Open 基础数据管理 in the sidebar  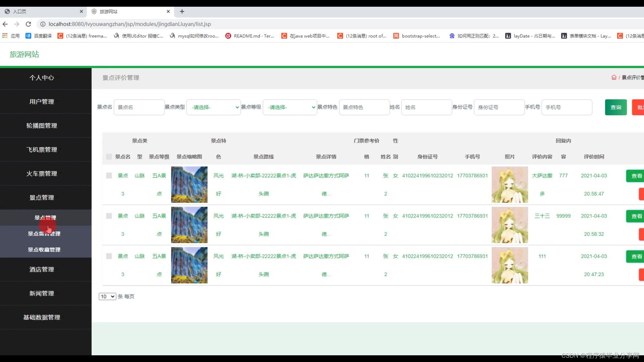[x=42, y=317]
